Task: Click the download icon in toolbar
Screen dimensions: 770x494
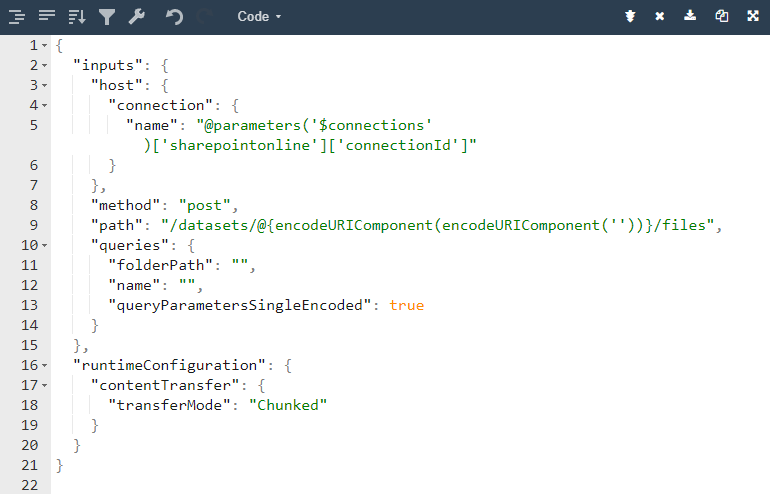Action: coord(690,17)
